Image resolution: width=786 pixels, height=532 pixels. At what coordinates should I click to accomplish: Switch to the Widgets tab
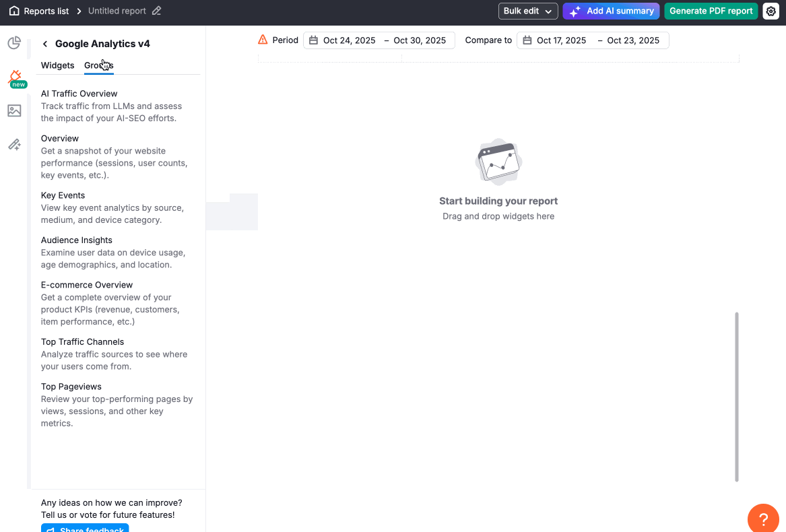pyautogui.click(x=57, y=65)
